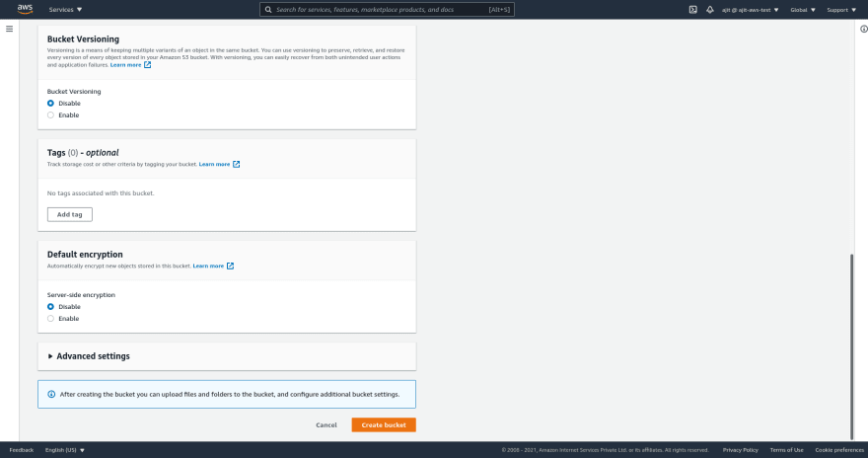The height and width of the screenshot is (458, 868).
Task: Open the Global region dropdown
Action: (x=803, y=10)
